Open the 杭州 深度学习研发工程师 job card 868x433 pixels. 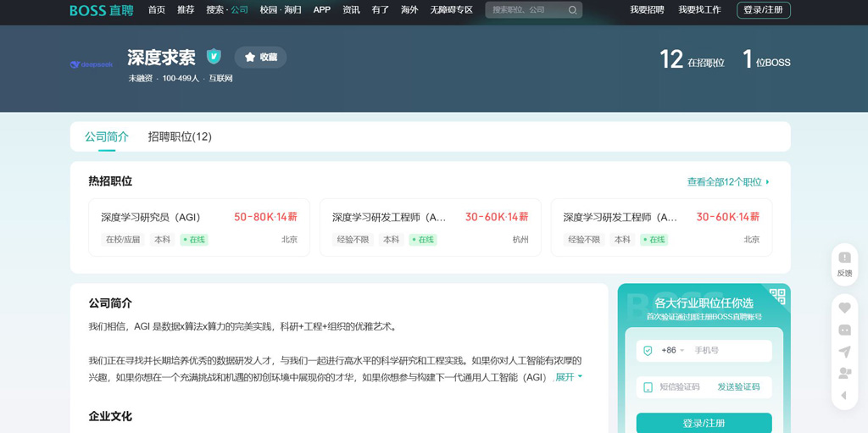click(x=431, y=228)
